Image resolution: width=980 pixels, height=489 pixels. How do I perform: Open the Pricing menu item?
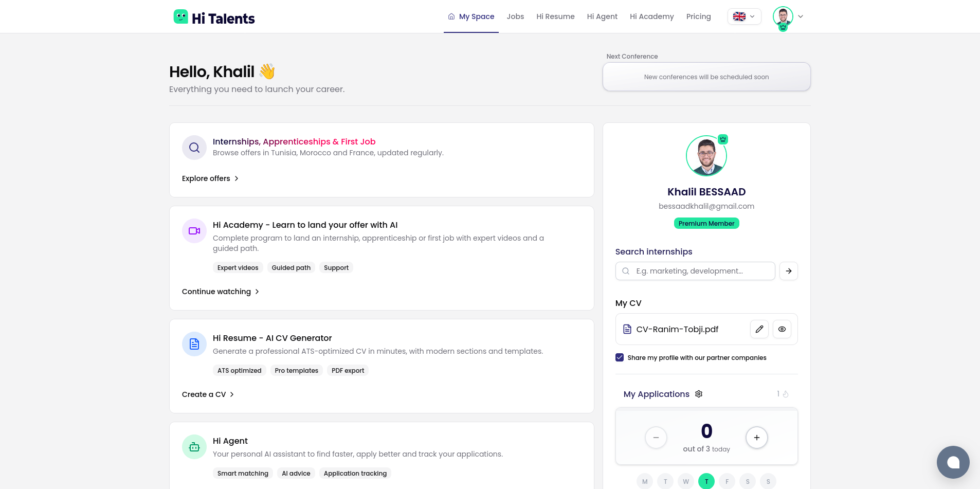698,16
